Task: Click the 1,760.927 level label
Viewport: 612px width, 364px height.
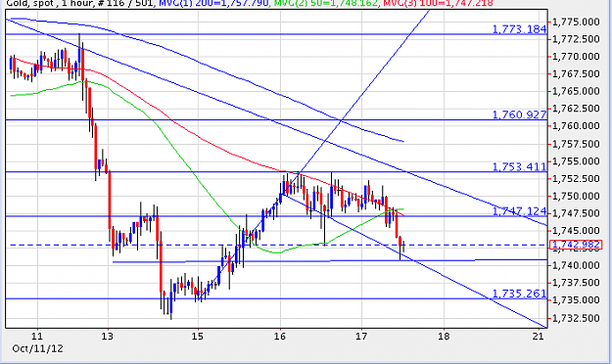Action: 519,114
